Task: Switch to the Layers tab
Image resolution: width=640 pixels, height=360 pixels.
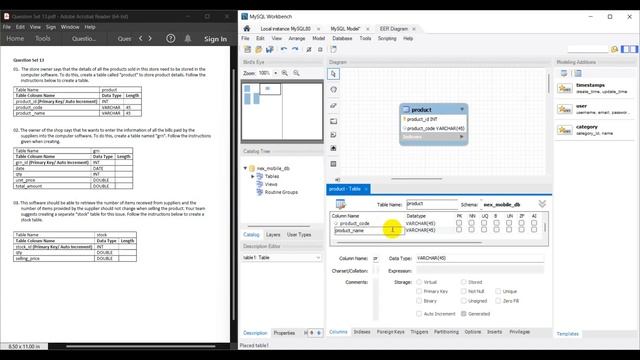Action: click(x=273, y=235)
